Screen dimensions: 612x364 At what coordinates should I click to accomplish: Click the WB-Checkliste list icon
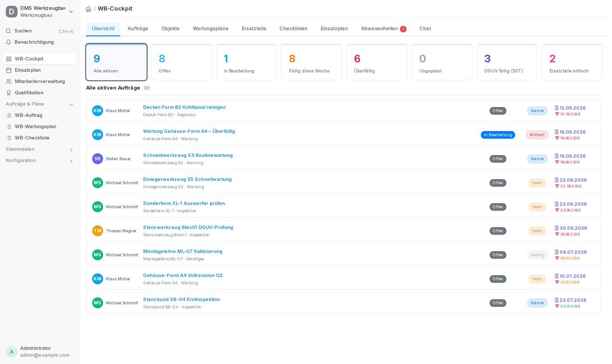tap(9, 138)
